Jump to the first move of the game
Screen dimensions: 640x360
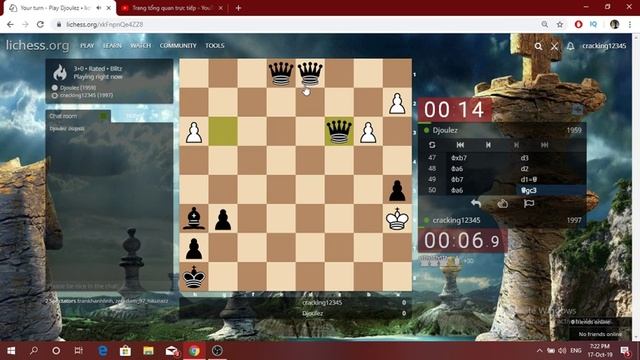(460, 145)
